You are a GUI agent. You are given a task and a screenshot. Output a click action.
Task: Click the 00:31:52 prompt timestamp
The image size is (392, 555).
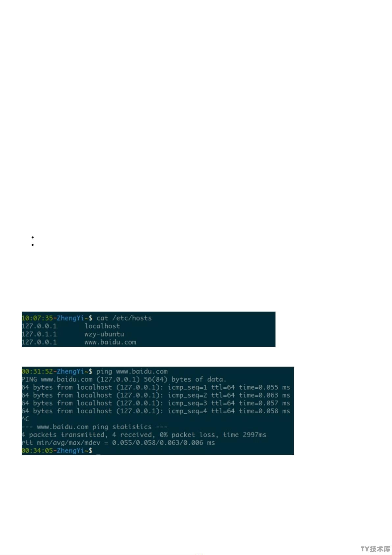tap(37, 372)
